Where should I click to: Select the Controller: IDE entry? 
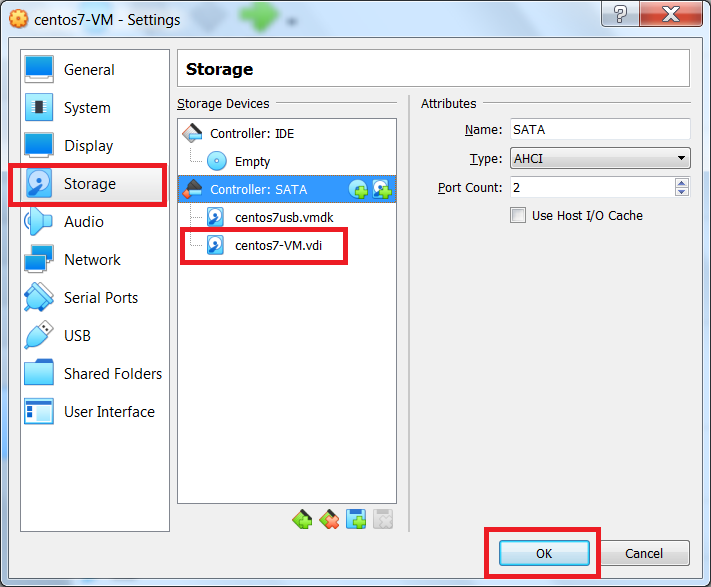point(251,133)
